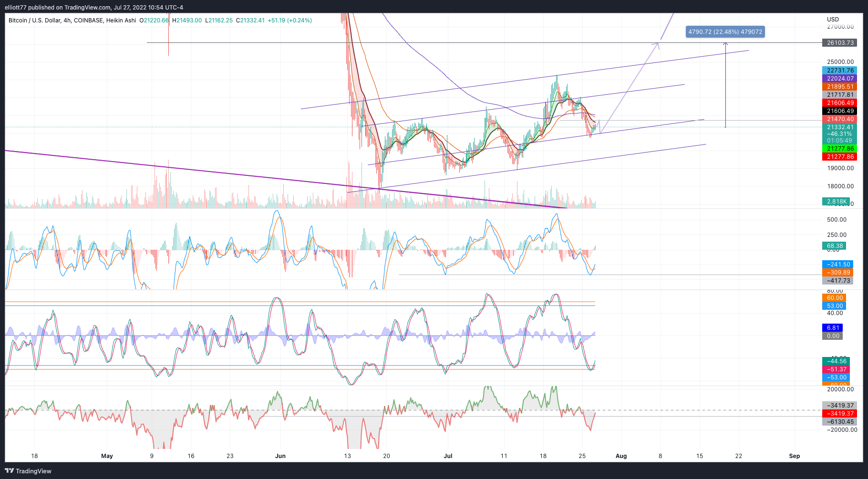Screen dimensions: 868x479
Task: Click the Sep label on time axis
Action: 795,456
